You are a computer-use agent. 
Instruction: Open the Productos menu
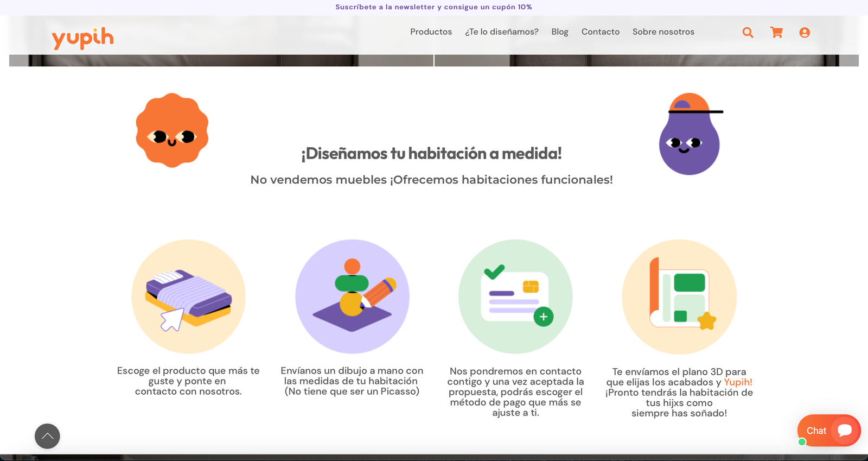431,32
